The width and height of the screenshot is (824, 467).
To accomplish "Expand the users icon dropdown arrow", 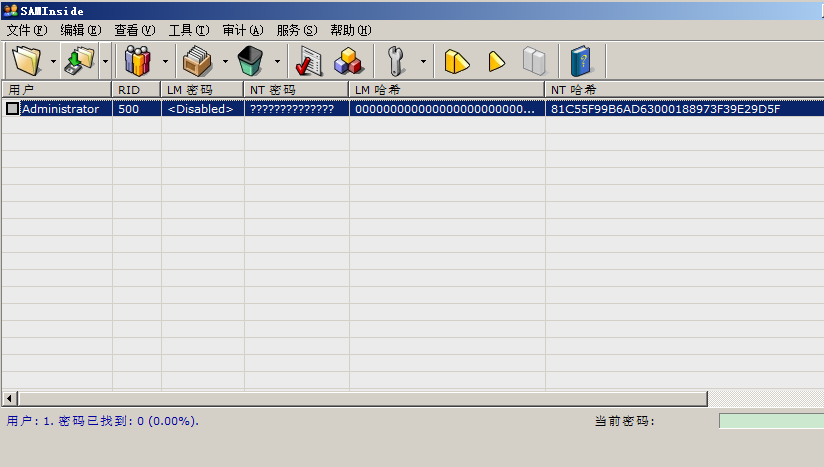I will [x=165, y=61].
